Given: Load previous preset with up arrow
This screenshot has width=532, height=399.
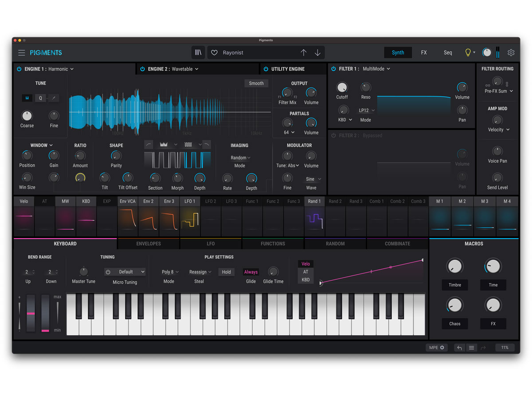Looking at the screenshot, I should (303, 53).
